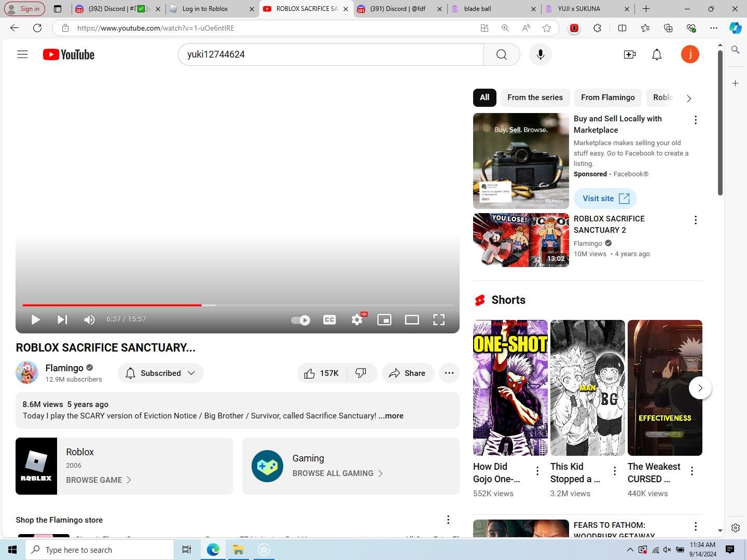Switch to YUJI x SUKUNA tab
The width and height of the screenshot is (747, 560).
(588, 9)
